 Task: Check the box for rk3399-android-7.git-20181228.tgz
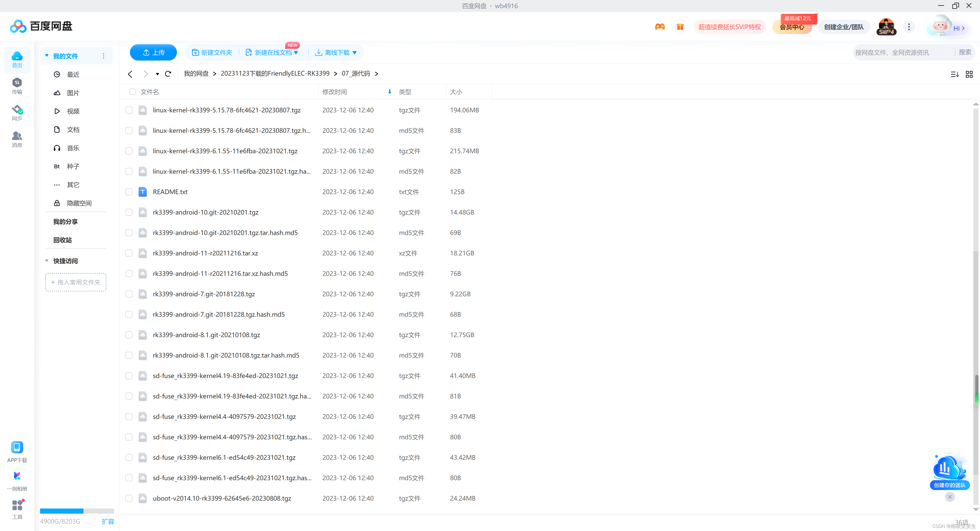[x=129, y=294]
